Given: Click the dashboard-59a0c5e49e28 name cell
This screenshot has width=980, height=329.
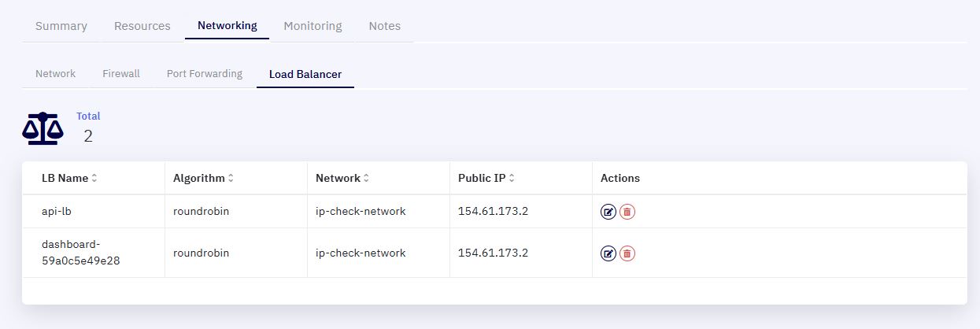Looking at the screenshot, I should click(x=93, y=253).
